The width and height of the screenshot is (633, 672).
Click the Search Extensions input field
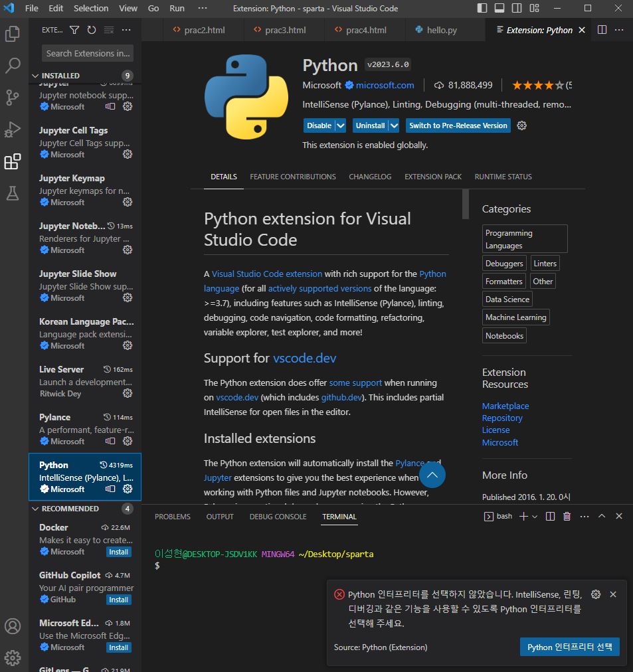point(88,54)
